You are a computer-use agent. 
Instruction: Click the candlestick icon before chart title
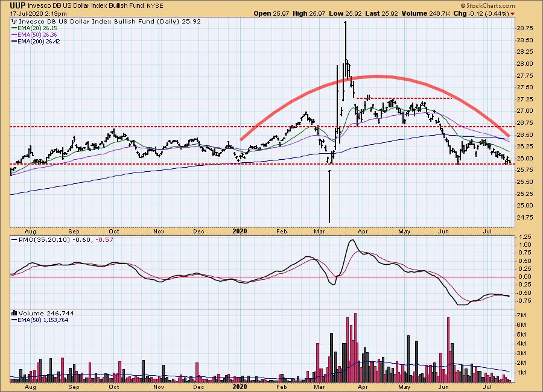(14, 22)
